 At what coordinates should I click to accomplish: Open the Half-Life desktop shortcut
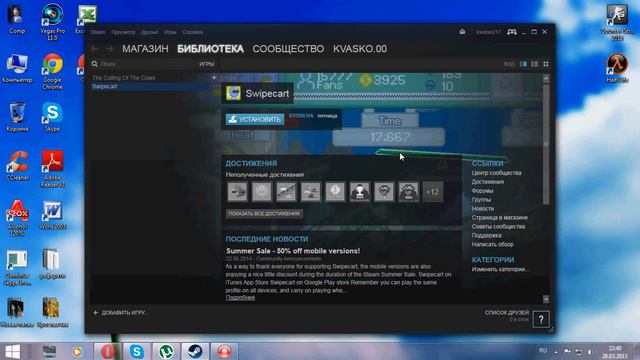[x=617, y=68]
